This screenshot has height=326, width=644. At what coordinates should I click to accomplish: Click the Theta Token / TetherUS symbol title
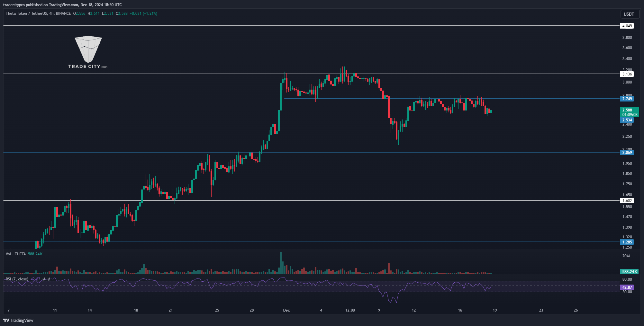(x=38, y=13)
